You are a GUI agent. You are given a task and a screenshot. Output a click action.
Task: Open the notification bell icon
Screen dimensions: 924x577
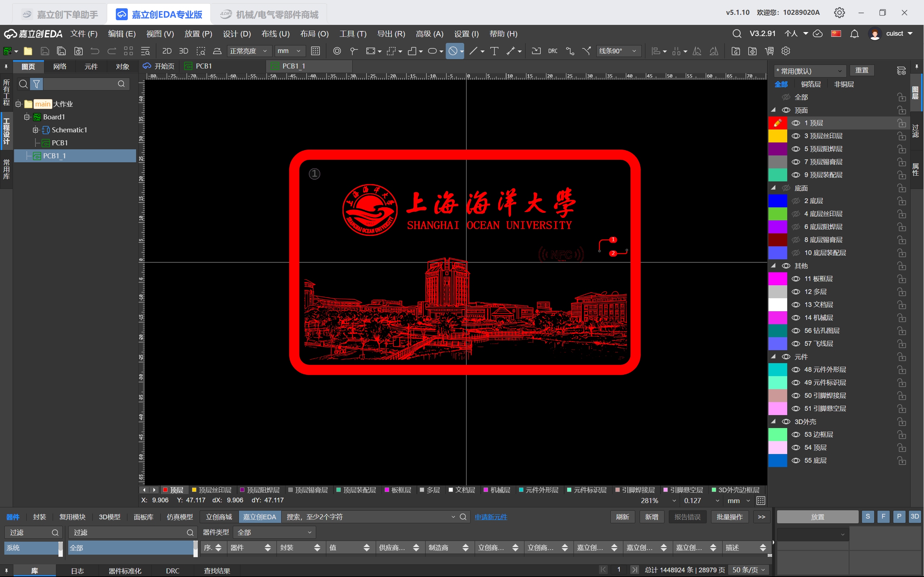pyautogui.click(x=854, y=34)
